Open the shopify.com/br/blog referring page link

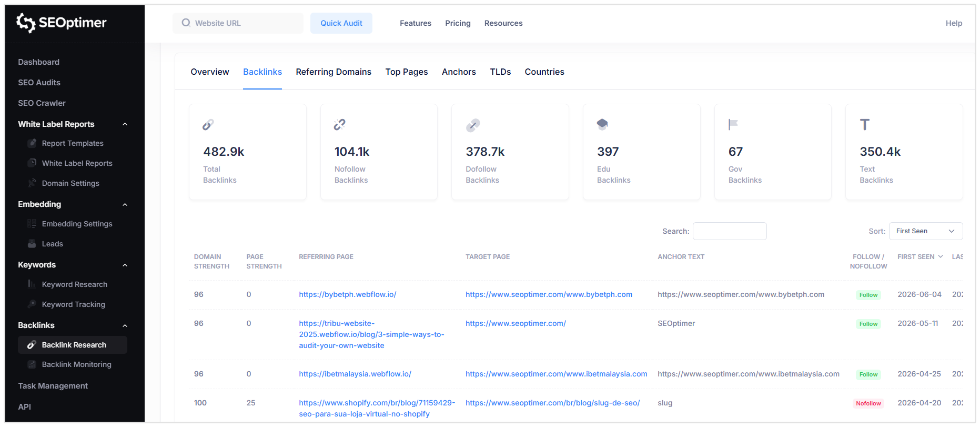click(x=377, y=409)
